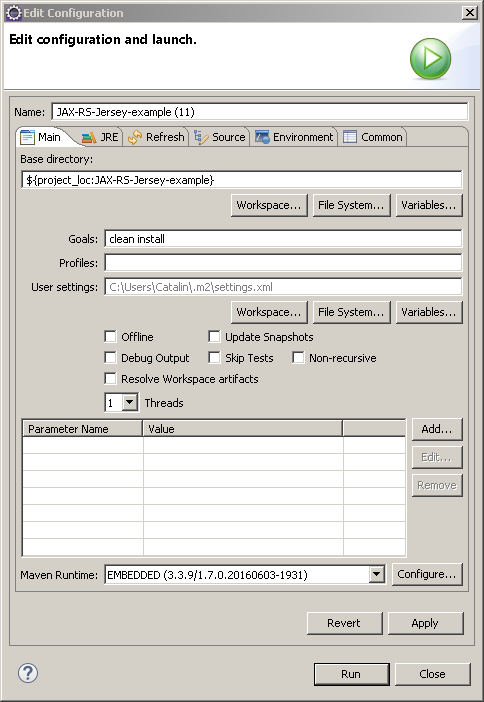Click the Environment tab monitor icon

click(262, 137)
